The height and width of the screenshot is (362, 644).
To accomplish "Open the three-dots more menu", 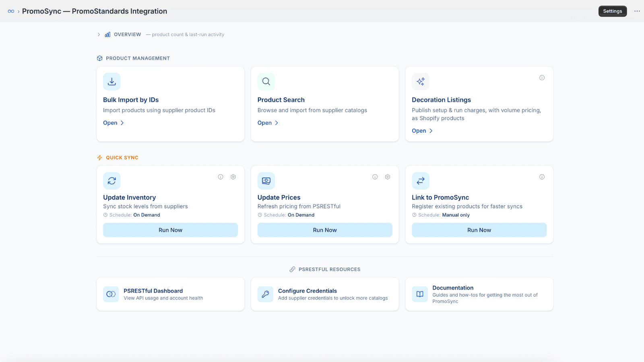I will (x=637, y=11).
